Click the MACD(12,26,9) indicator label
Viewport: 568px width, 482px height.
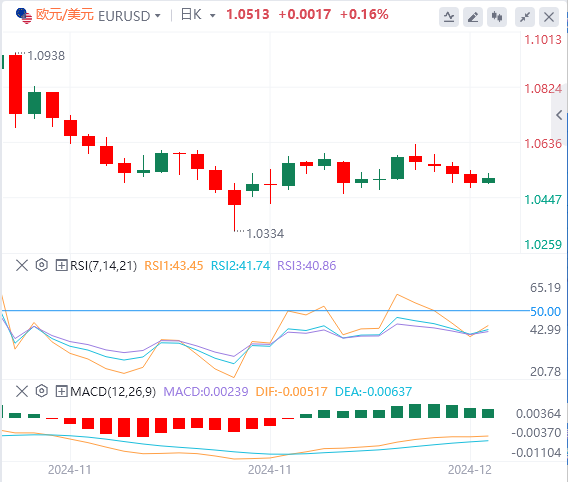tap(113, 391)
